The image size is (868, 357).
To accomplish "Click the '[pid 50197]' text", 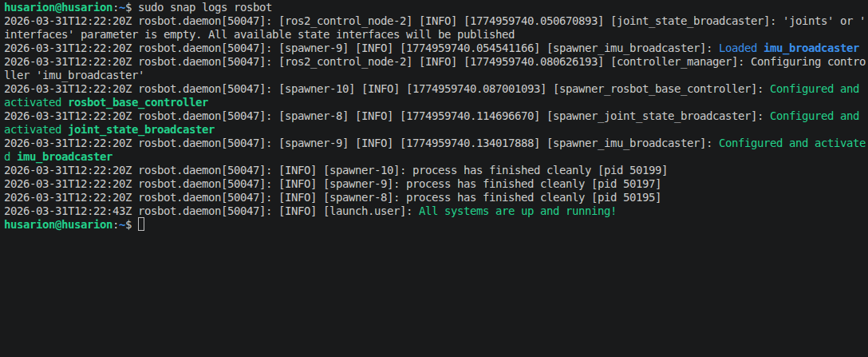I will 620,184.
